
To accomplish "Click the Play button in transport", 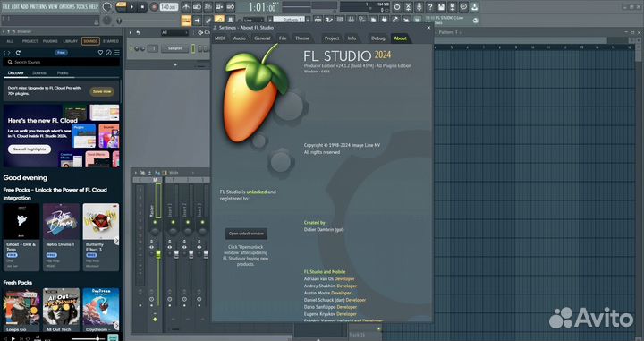I will pyautogui.click(x=131, y=7).
